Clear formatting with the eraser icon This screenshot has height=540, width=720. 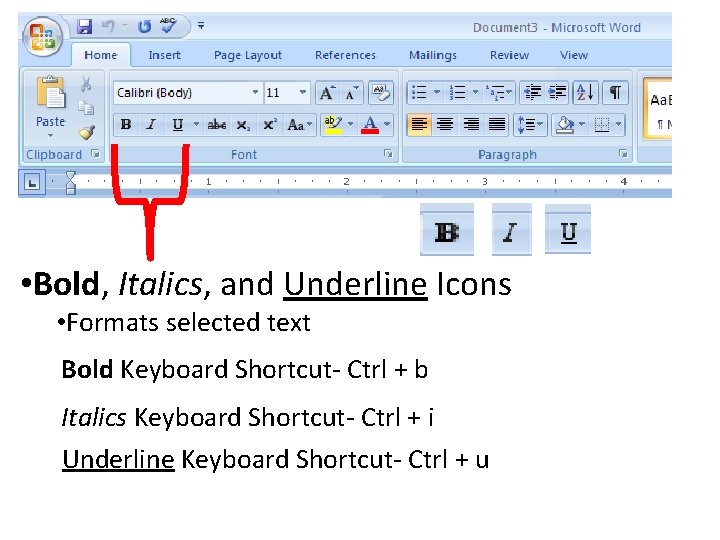point(381,93)
